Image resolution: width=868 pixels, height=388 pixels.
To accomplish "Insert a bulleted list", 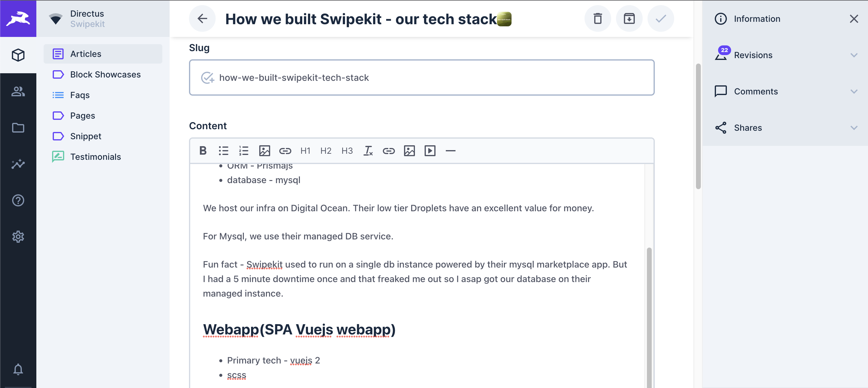I will click(x=224, y=150).
